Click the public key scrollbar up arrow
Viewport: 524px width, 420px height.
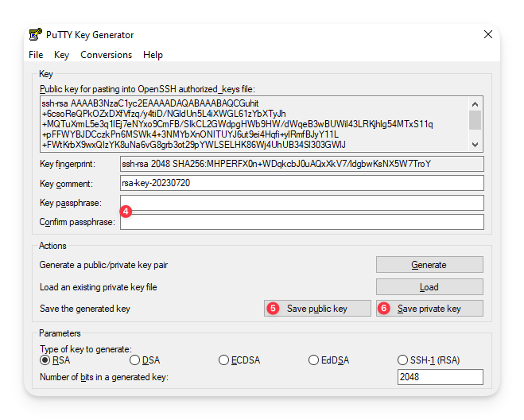click(x=475, y=104)
